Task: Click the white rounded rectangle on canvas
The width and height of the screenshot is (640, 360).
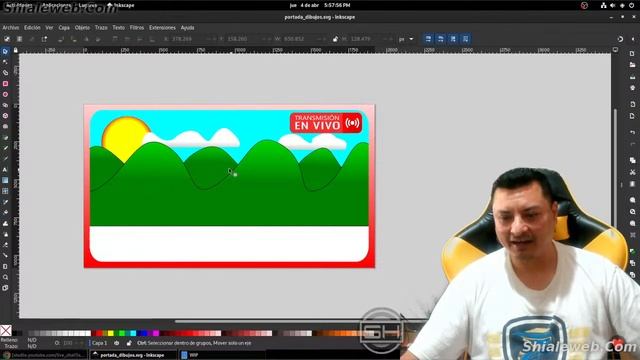Action: [x=229, y=244]
